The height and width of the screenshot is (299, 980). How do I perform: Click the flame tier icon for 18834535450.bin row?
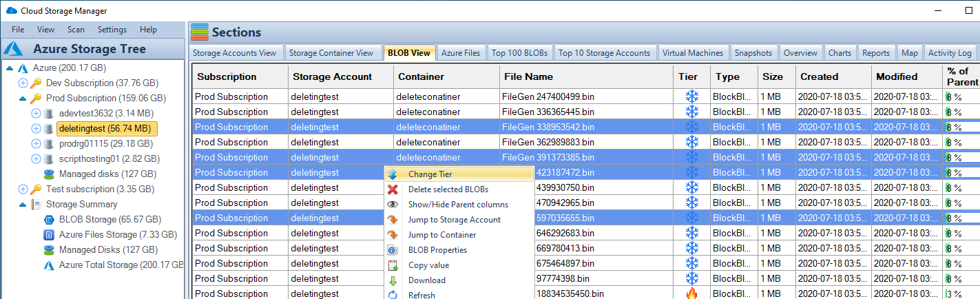pyautogui.click(x=691, y=293)
